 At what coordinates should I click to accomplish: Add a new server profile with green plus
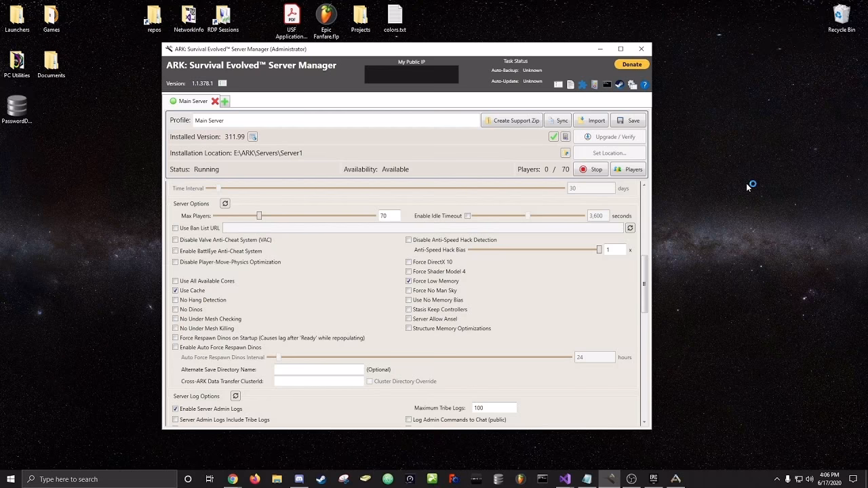(x=224, y=101)
